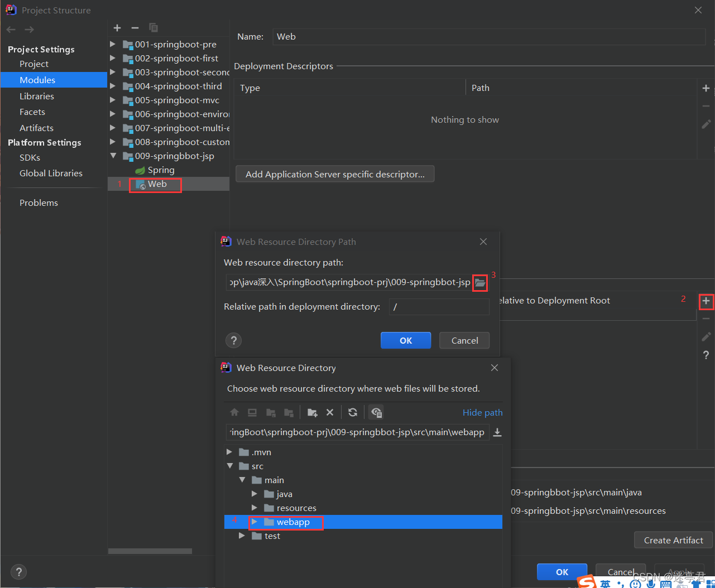Close the Web Resource Directory Path dialog

483,242
